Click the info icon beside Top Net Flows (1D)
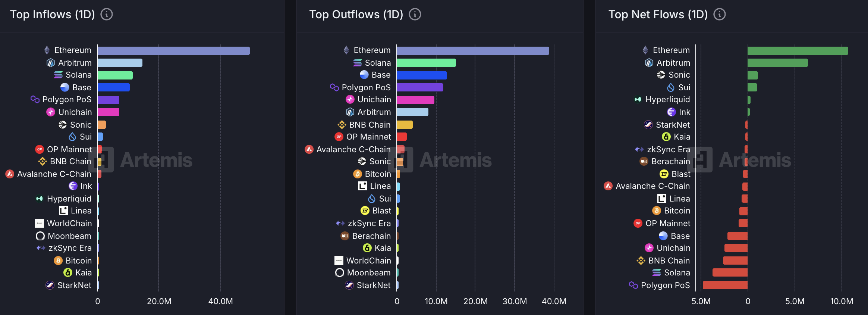 pyautogui.click(x=720, y=14)
